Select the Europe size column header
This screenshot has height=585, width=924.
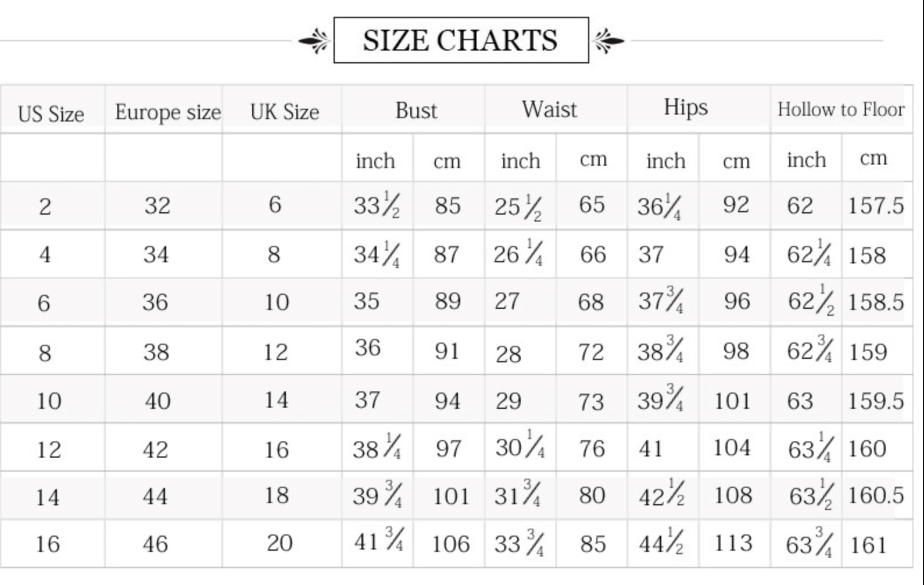(167, 112)
